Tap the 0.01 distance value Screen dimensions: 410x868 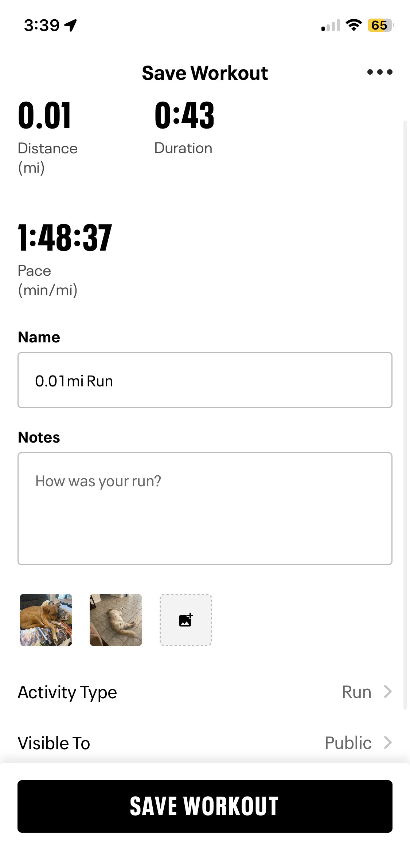[44, 116]
